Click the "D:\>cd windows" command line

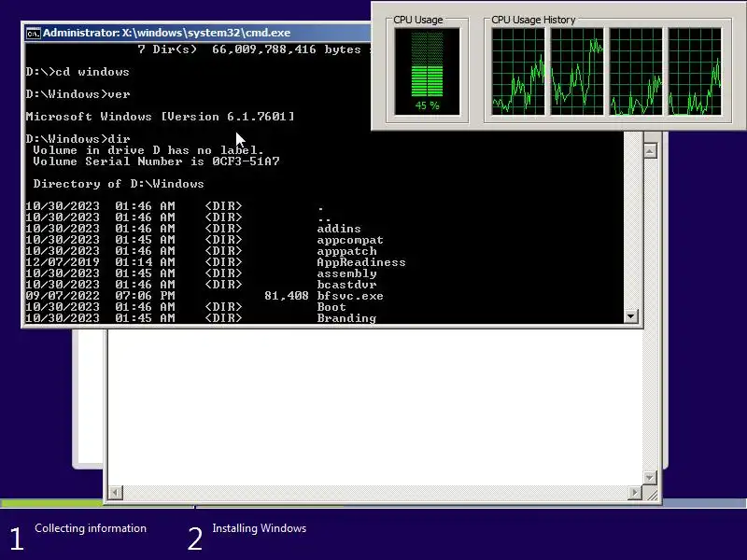(78, 72)
